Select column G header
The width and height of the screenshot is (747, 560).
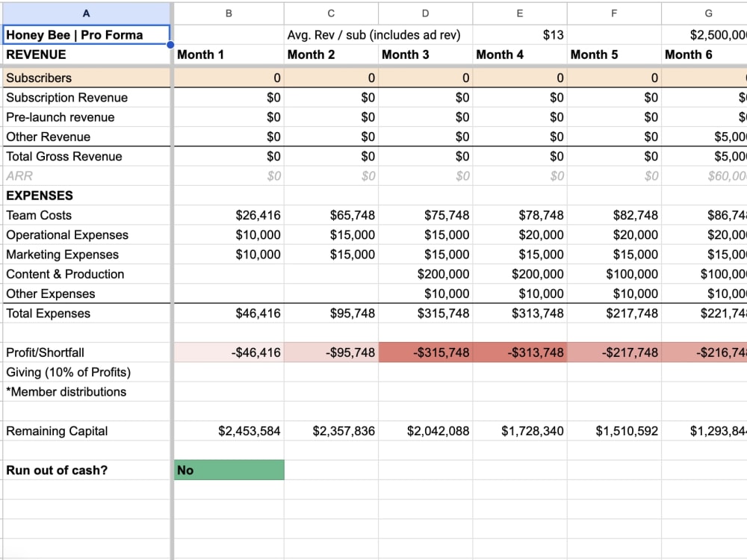pyautogui.click(x=707, y=13)
